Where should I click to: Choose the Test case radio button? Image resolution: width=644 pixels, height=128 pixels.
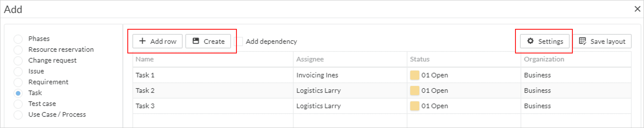point(18,104)
